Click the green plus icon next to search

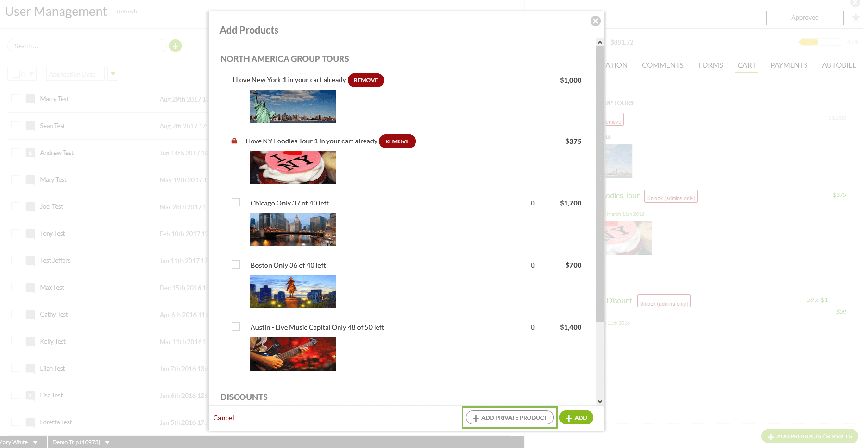click(x=176, y=46)
